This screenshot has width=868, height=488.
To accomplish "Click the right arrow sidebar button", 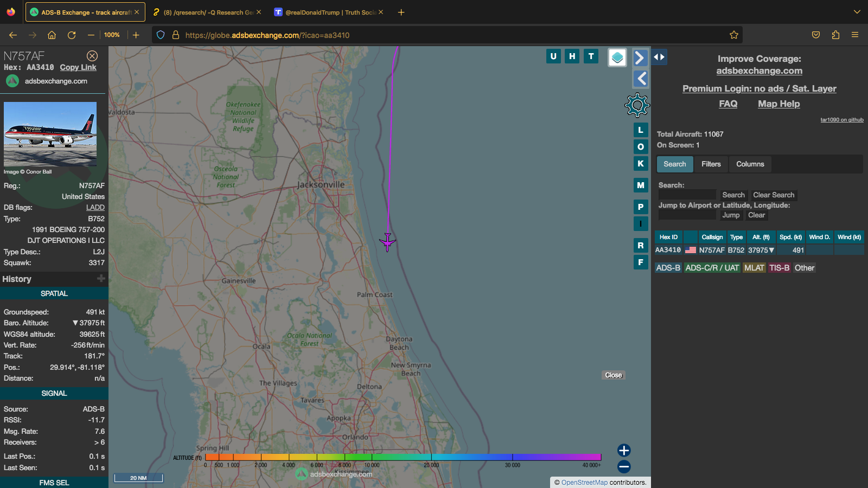I will [x=640, y=57].
